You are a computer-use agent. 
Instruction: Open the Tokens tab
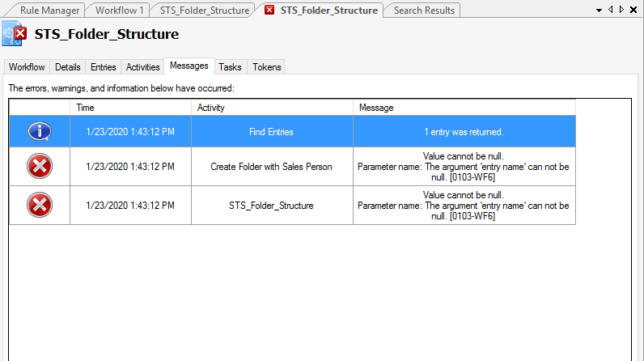(266, 67)
